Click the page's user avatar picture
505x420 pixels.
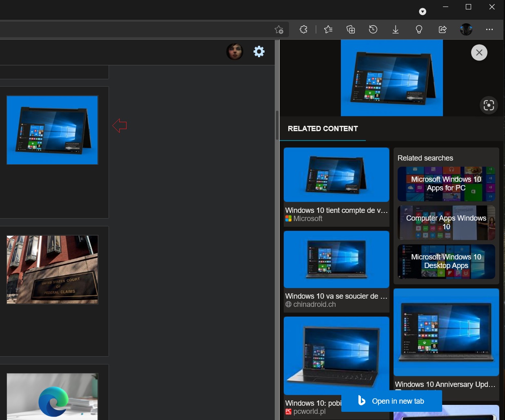(x=235, y=51)
